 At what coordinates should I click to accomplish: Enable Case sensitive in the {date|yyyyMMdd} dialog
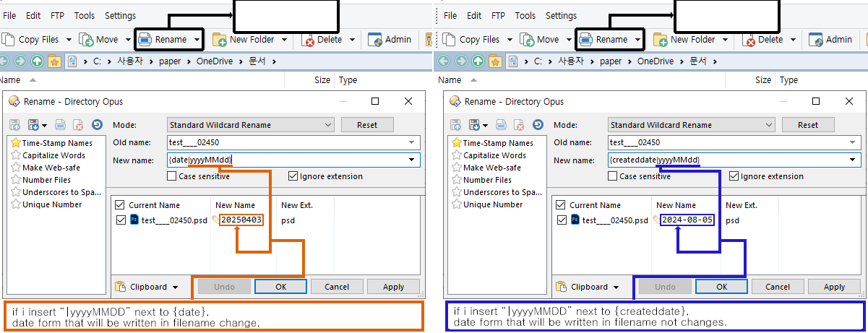(x=172, y=176)
